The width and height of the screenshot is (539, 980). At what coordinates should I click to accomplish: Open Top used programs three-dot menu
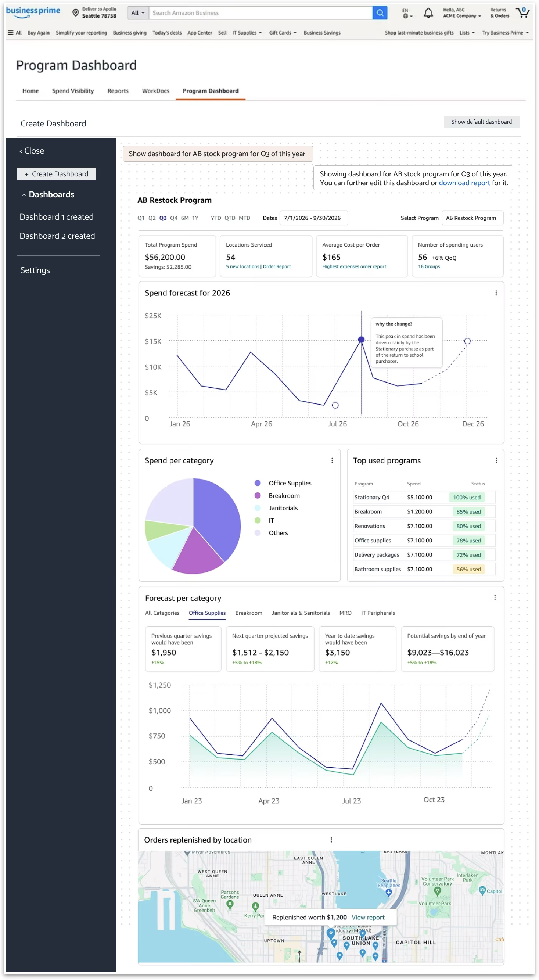tap(496, 460)
